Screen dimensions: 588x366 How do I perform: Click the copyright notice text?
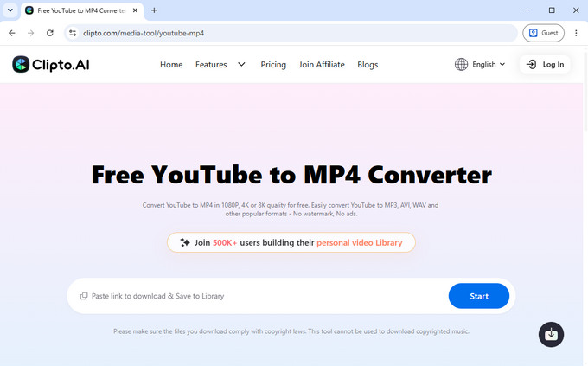pos(291,331)
